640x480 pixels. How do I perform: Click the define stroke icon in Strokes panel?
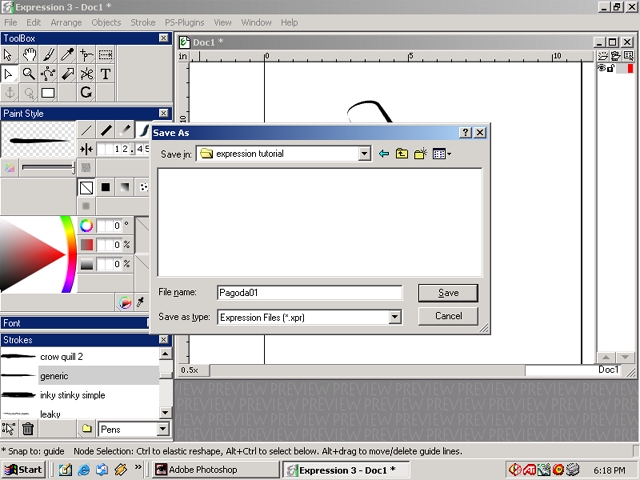tap(9, 429)
